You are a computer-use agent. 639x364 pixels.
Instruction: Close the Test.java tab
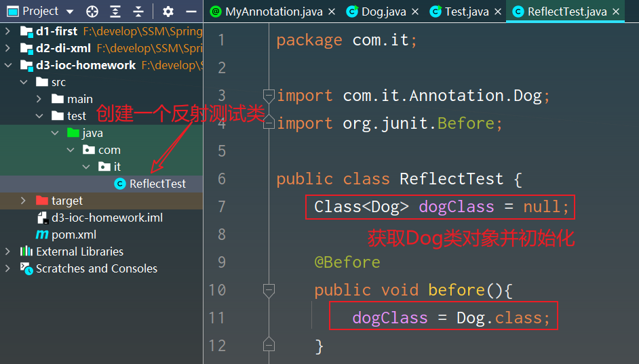tap(498, 12)
